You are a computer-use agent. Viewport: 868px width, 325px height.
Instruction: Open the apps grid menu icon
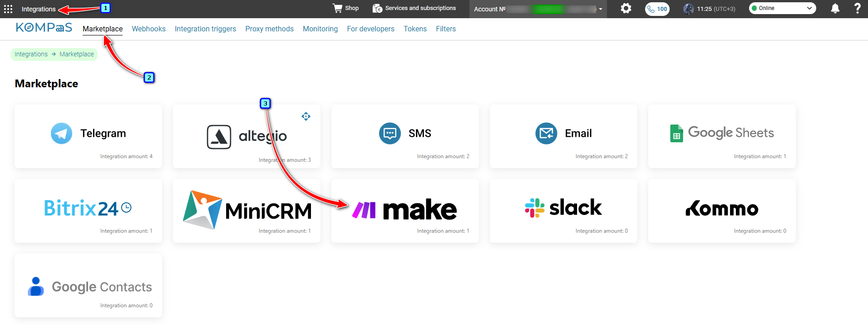8,9
